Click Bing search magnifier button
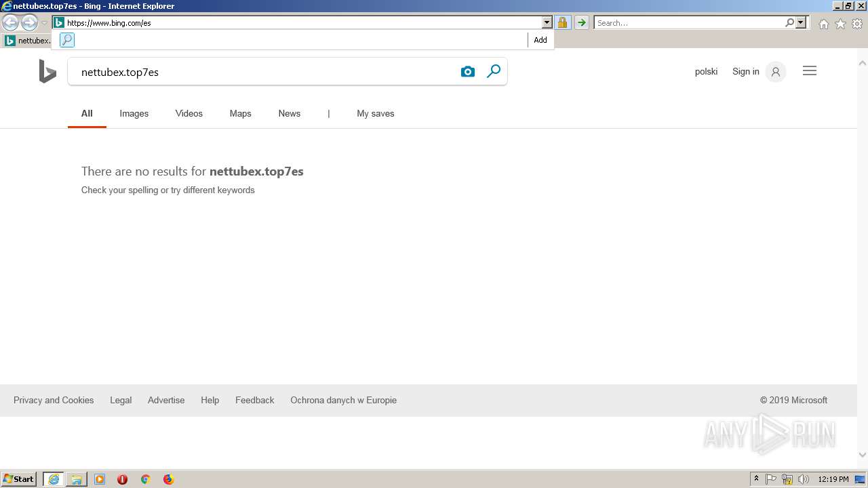The width and height of the screenshot is (868, 488). 494,71
